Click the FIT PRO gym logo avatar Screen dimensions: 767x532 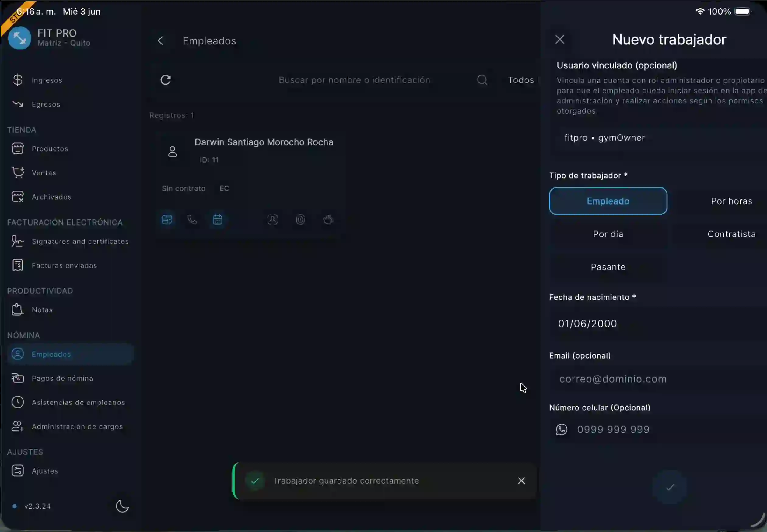[x=19, y=38]
